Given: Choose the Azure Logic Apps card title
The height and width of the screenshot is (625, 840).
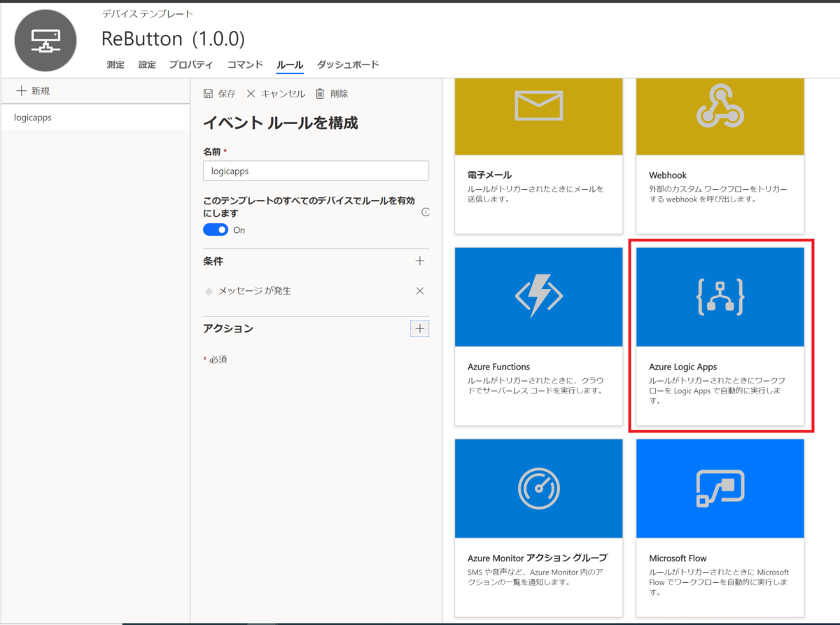Looking at the screenshot, I should (x=682, y=367).
